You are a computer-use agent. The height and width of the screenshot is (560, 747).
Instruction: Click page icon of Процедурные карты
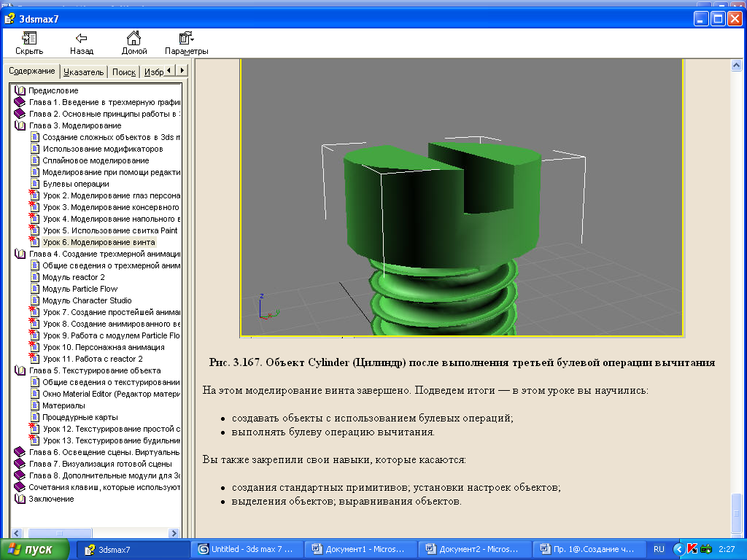tap(35, 416)
